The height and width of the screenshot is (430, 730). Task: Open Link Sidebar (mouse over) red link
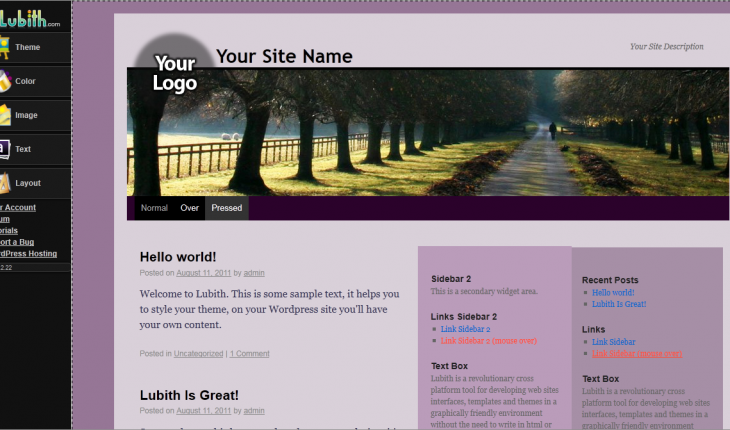pos(636,354)
